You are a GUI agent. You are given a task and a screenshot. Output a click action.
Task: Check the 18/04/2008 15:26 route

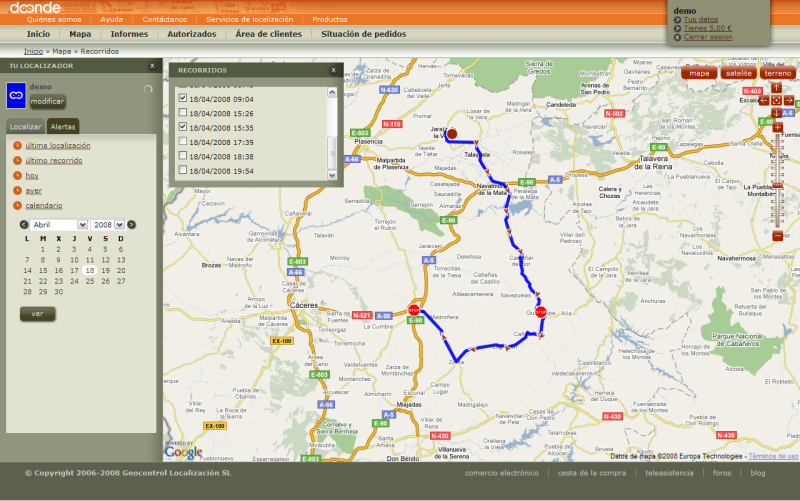coord(183,112)
